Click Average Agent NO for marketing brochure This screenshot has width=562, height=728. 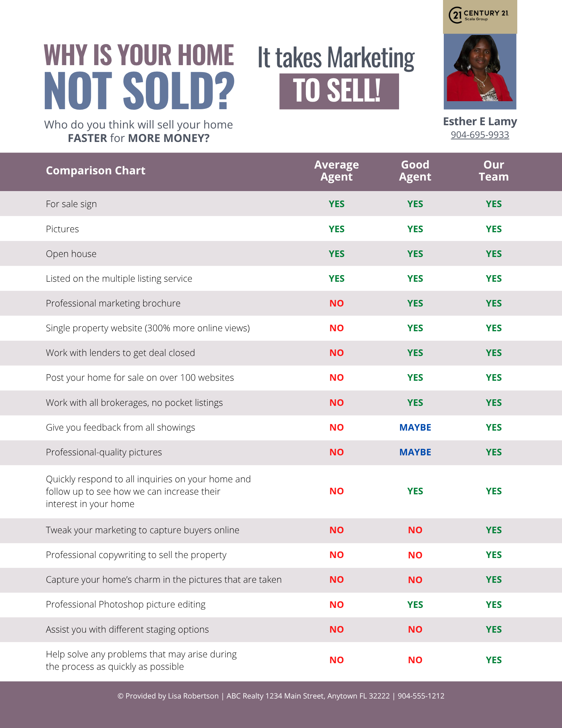[336, 303]
